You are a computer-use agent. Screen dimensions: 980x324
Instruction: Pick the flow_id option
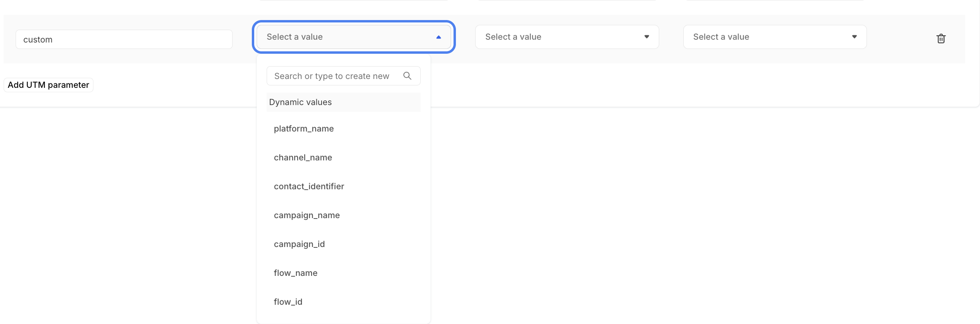point(288,302)
